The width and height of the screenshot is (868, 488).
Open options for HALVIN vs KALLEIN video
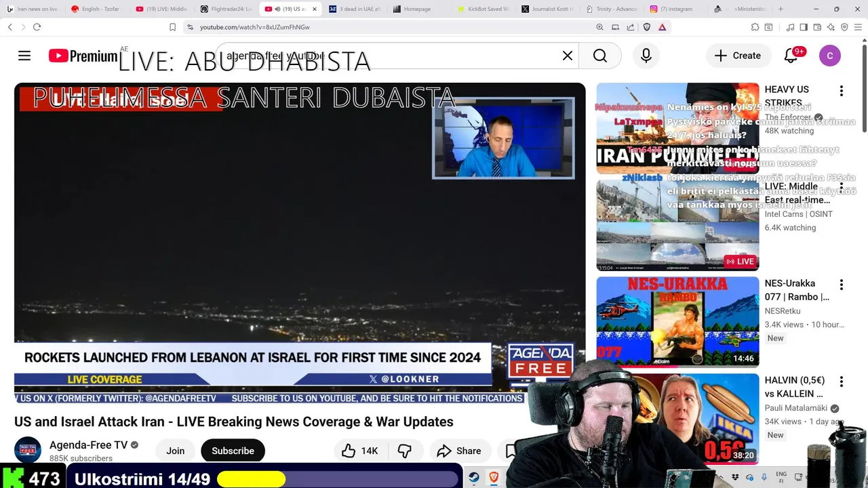841,382
